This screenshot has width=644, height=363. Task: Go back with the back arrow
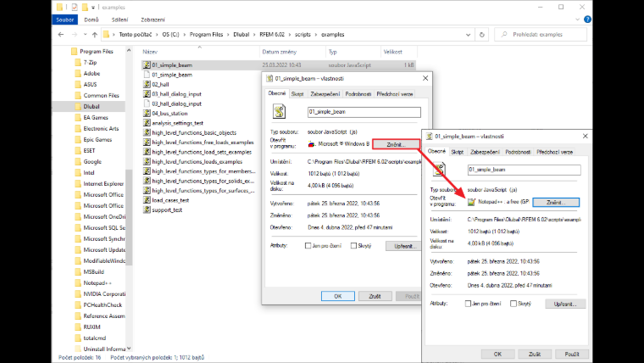tap(61, 35)
